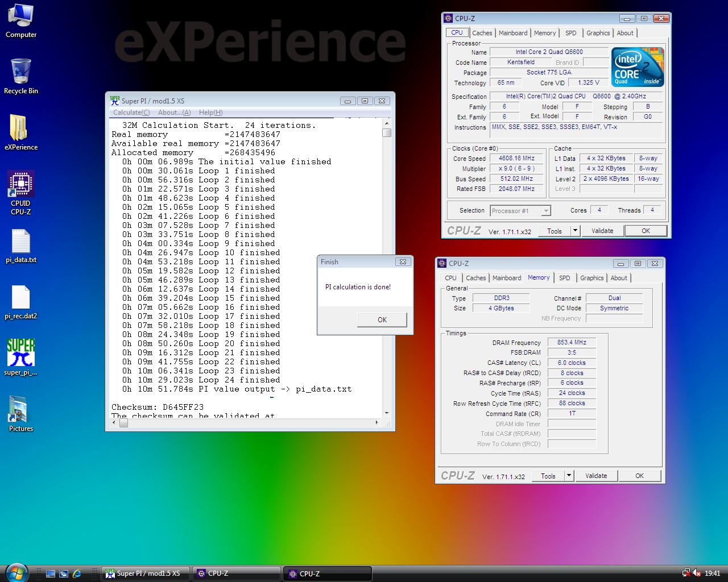Click Switch between windows quick launch icon
Image resolution: width=728 pixels, height=582 pixels.
tap(64, 574)
